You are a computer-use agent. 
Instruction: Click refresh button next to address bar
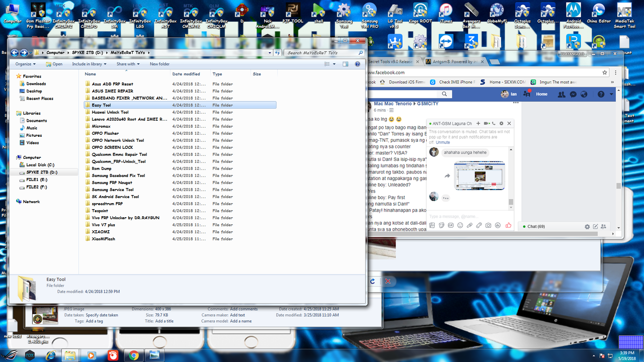[x=277, y=52]
